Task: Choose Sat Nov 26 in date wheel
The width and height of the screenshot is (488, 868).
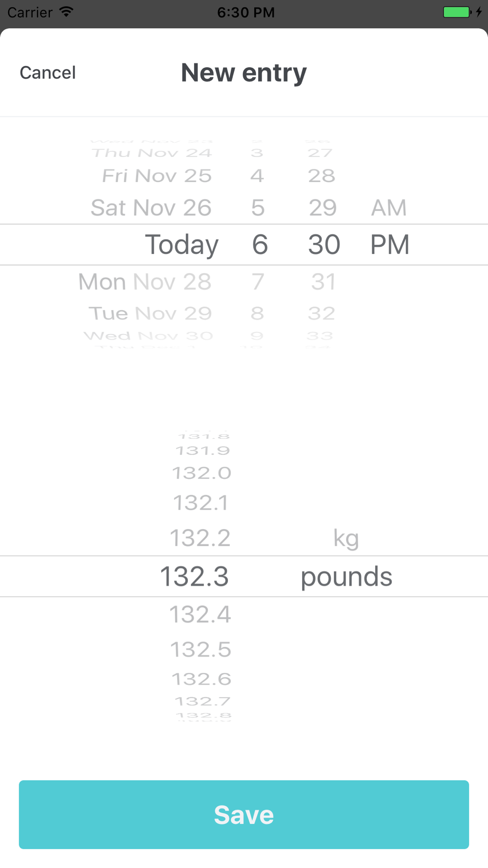Action: click(x=151, y=208)
